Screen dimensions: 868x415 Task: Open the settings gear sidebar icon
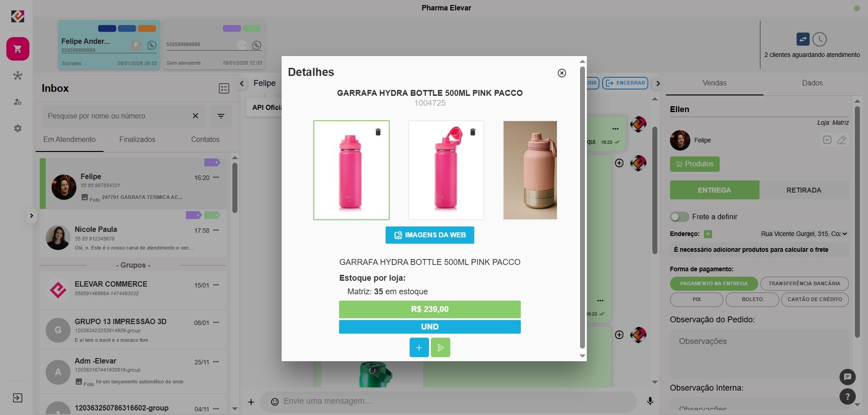[x=18, y=128]
